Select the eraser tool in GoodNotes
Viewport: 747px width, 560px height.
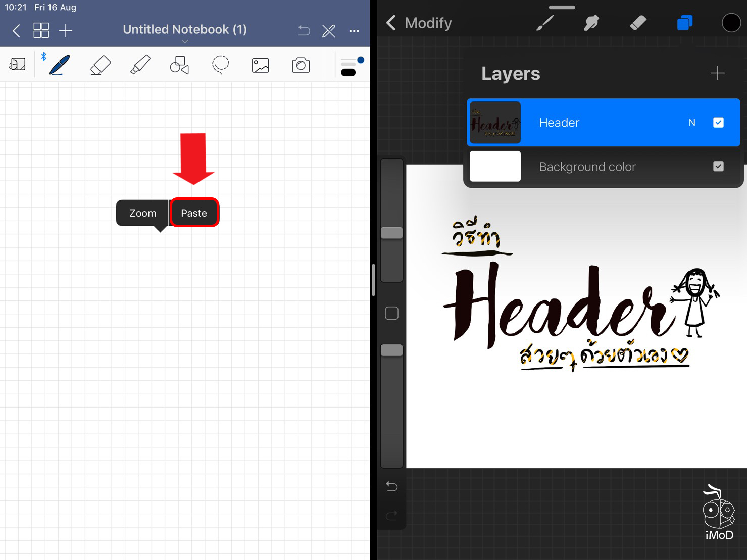coord(99,65)
